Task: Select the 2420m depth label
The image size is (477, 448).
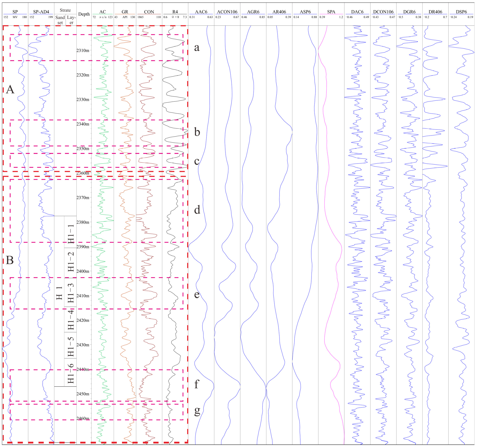Action: (83, 320)
